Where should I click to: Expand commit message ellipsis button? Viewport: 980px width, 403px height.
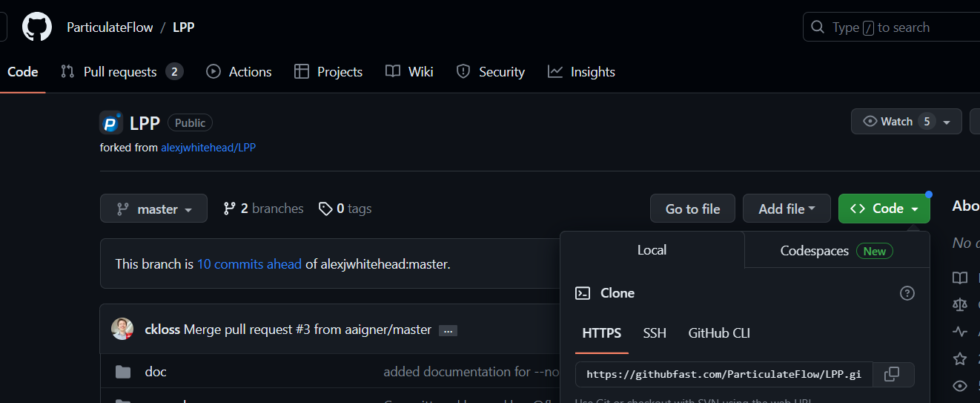[x=448, y=330]
